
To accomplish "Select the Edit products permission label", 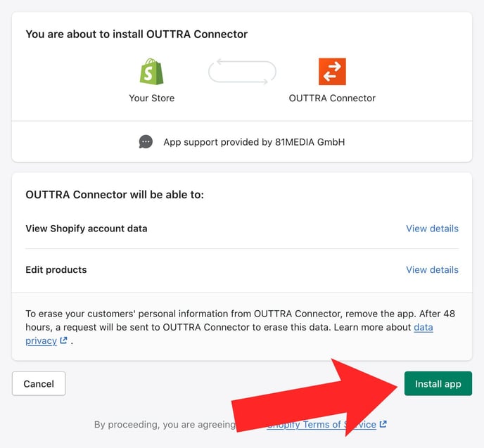I will pyautogui.click(x=56, y=269).
